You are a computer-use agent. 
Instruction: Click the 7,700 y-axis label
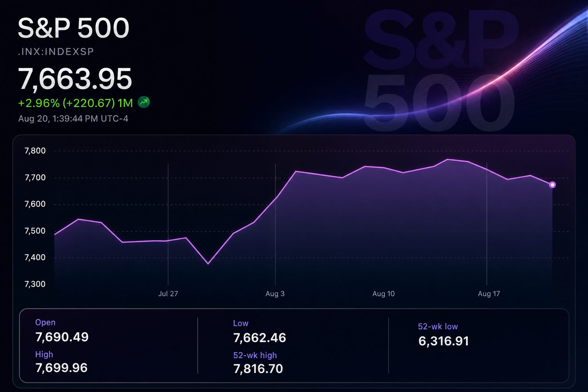coord(35,178)
